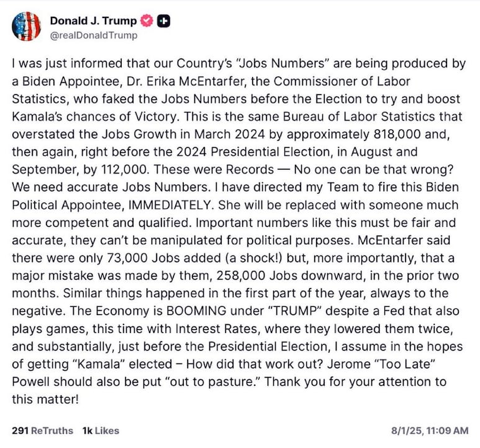Click the word IMMEDIATELY in the post

point(170,205)
